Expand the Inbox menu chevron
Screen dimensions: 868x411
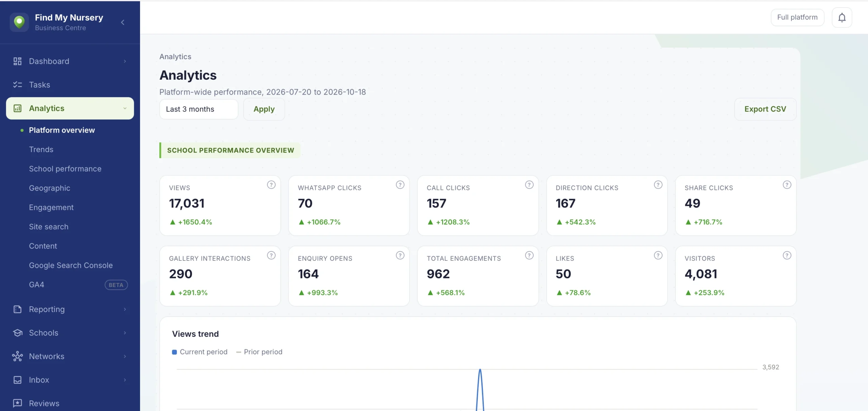tap(125, 380)
